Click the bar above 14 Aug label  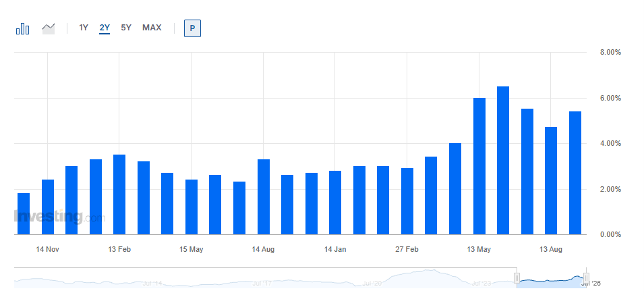tap(264, 197)
